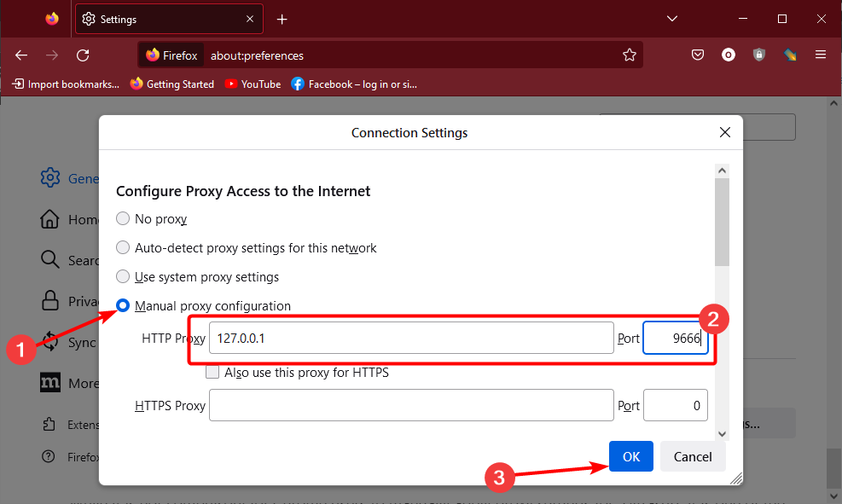Viewport: 842px width, 504px height.
Task: Click the Cancel button
Action: pos(693,457)
